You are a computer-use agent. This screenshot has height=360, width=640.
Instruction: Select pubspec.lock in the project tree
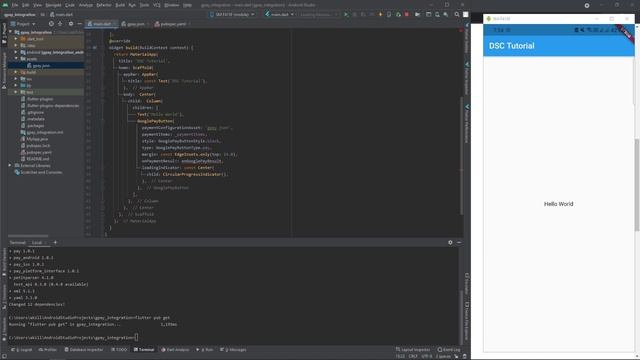click(38, 146)
